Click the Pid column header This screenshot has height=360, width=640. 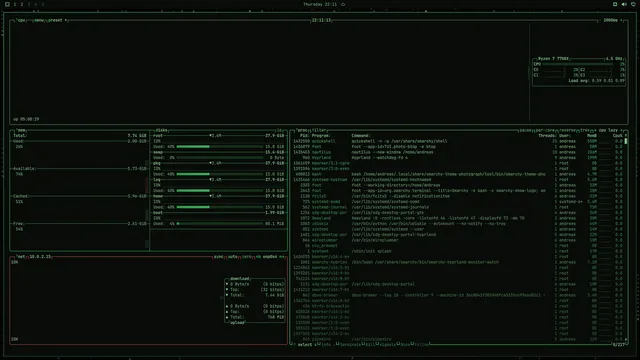[304, 136]
